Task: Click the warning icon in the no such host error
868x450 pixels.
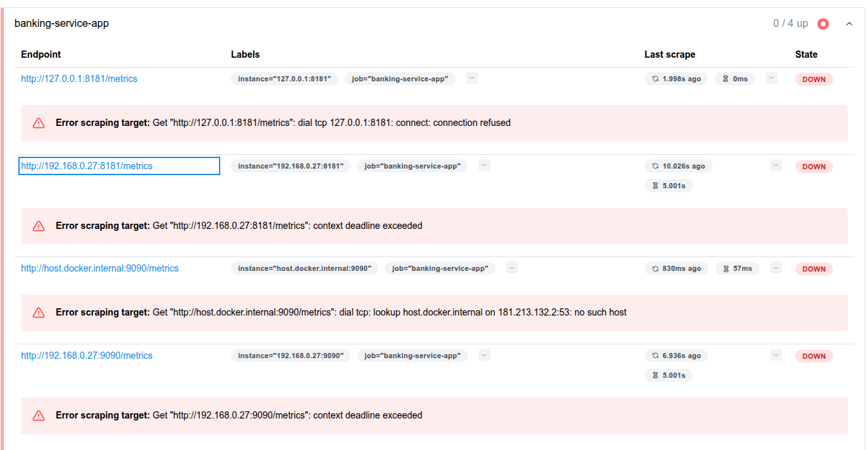Action: point(39,312)
